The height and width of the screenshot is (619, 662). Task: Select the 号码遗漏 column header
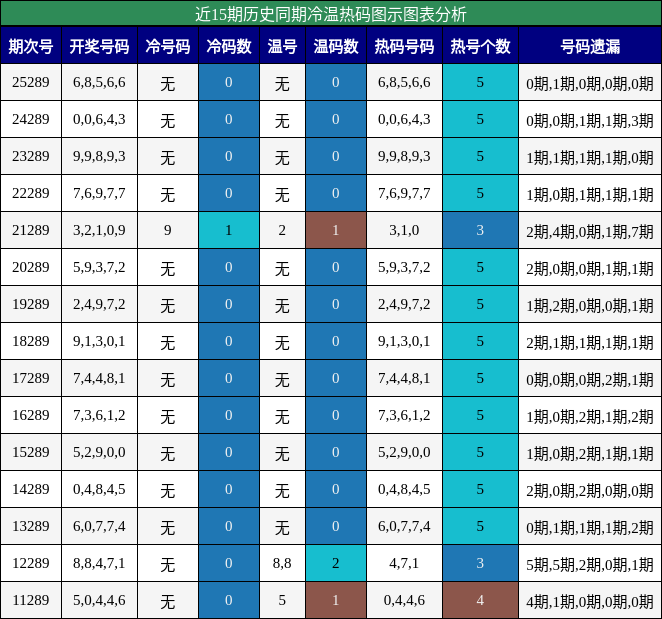(590, 46)
